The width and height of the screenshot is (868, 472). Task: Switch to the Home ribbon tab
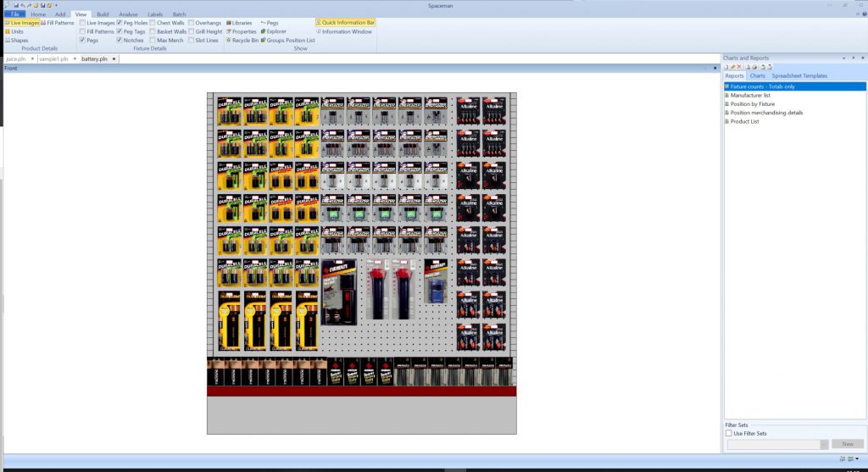coord(38,14)
